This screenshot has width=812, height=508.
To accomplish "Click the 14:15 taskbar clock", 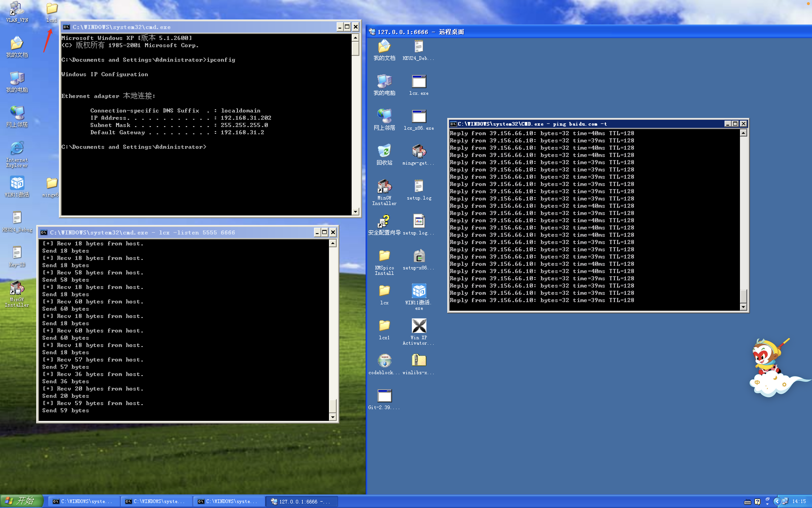I will click(x=799, y=501).
